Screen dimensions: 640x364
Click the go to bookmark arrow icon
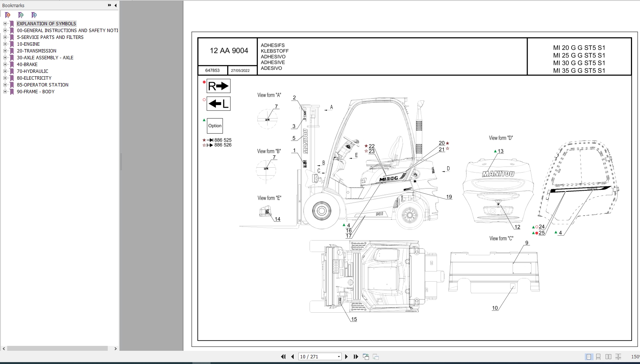tap(34, 15)
